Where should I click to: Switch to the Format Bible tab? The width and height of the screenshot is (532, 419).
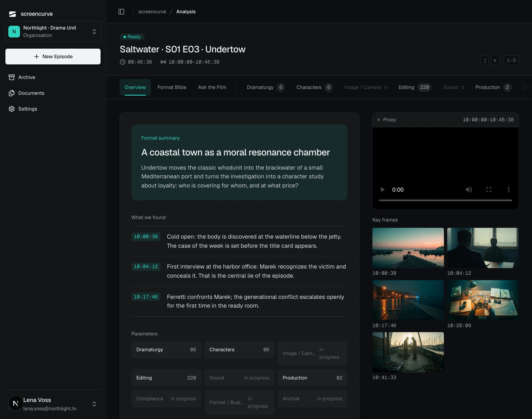(172, 87)
